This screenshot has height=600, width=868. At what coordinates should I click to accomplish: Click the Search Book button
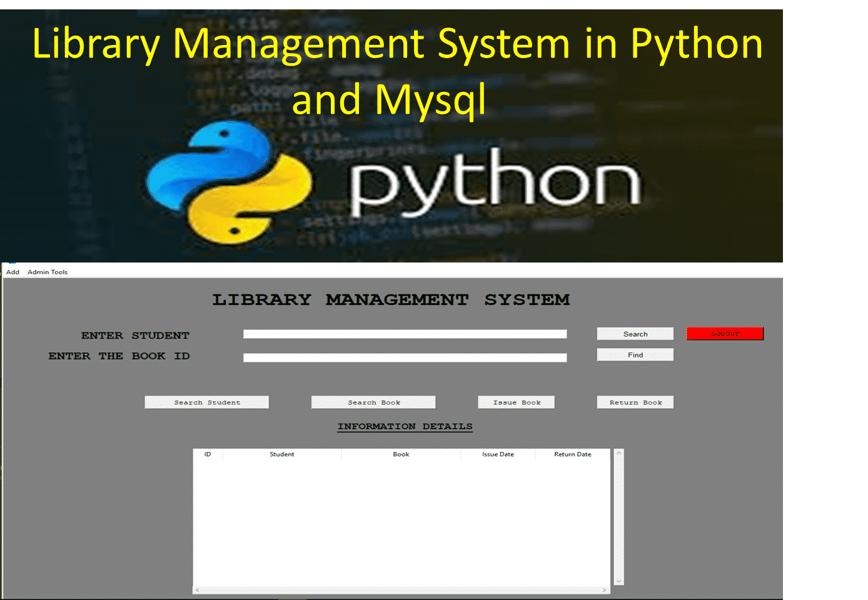pos(373,402)
